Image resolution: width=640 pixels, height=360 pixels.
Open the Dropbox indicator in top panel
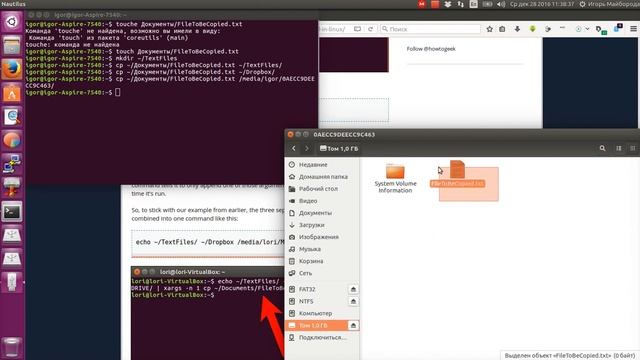click(x=448, y=4)
